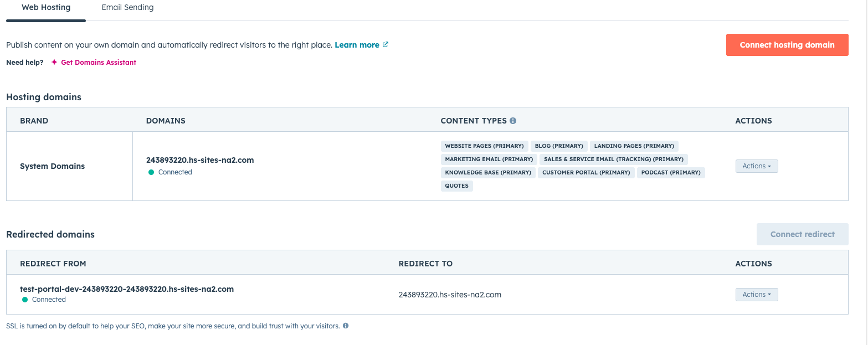
Task: Click the Content Types info icon
Action: [x=513, y=121]
